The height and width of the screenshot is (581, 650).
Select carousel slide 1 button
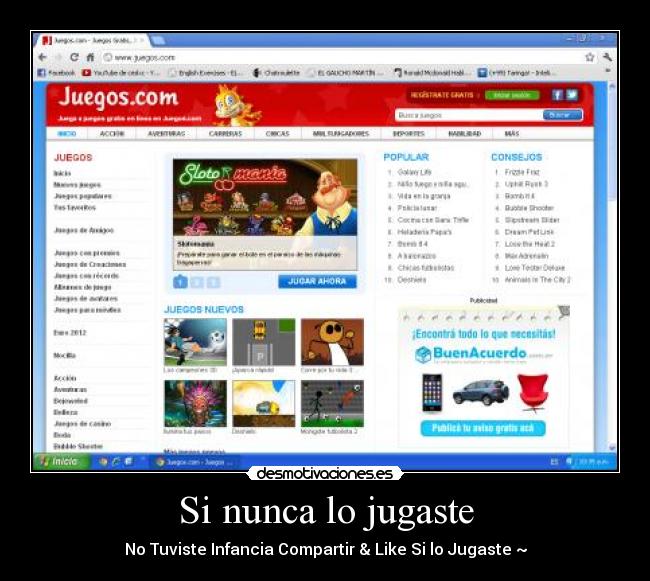tap(180, 282)
